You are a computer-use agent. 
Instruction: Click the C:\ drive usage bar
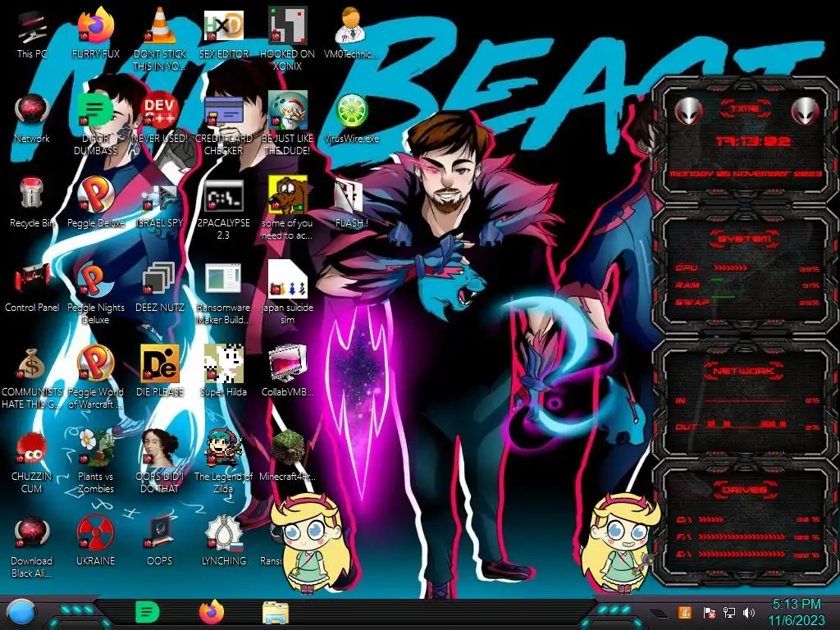[x=711, y=519]
